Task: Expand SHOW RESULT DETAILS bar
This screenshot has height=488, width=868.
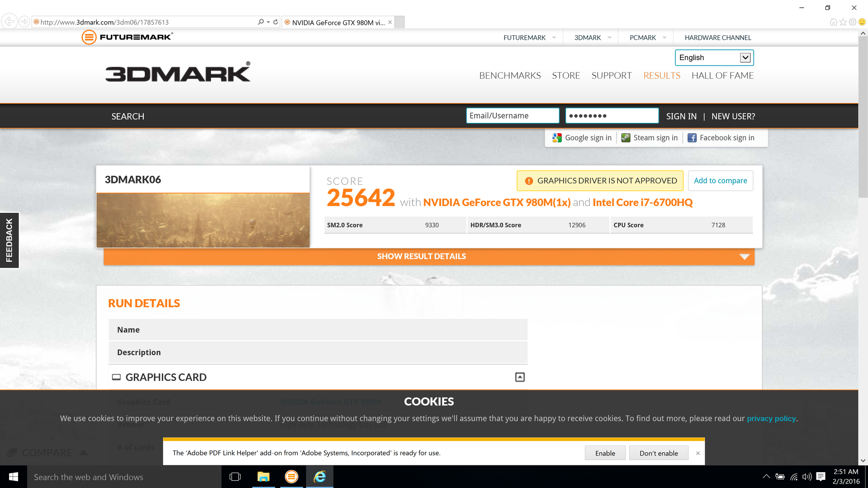Action: (429, 256)
